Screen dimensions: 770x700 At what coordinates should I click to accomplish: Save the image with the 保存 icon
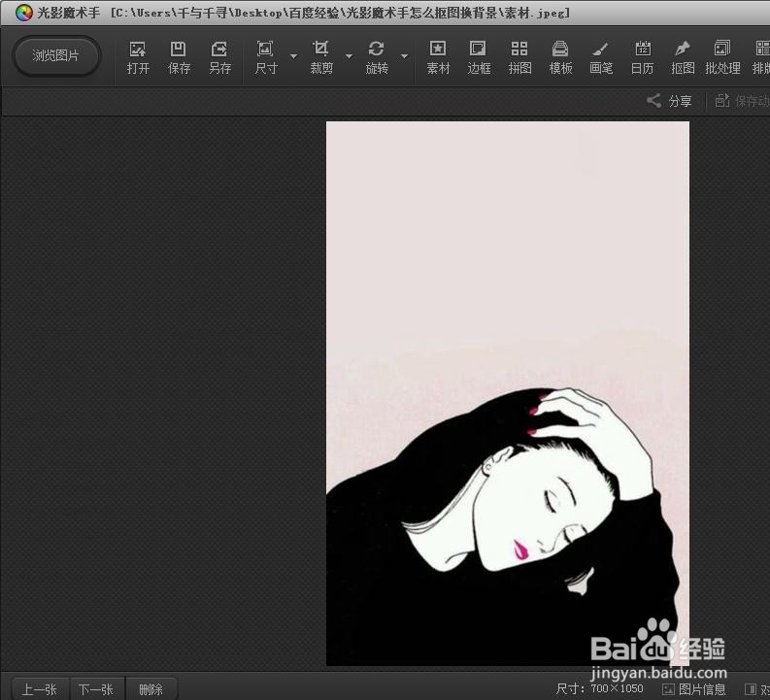point(179,57)
